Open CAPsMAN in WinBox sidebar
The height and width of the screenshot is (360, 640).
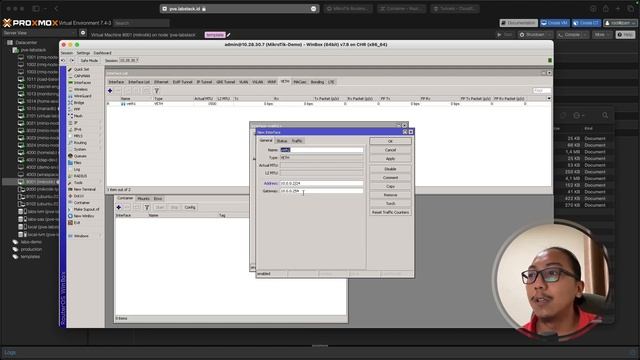(x=82, y=76)
